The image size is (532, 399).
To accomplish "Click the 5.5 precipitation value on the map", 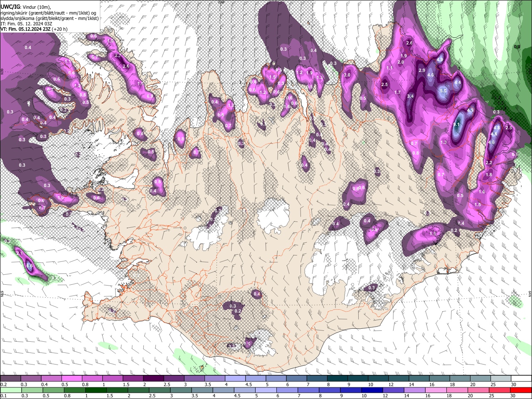I will click(443, 90).
